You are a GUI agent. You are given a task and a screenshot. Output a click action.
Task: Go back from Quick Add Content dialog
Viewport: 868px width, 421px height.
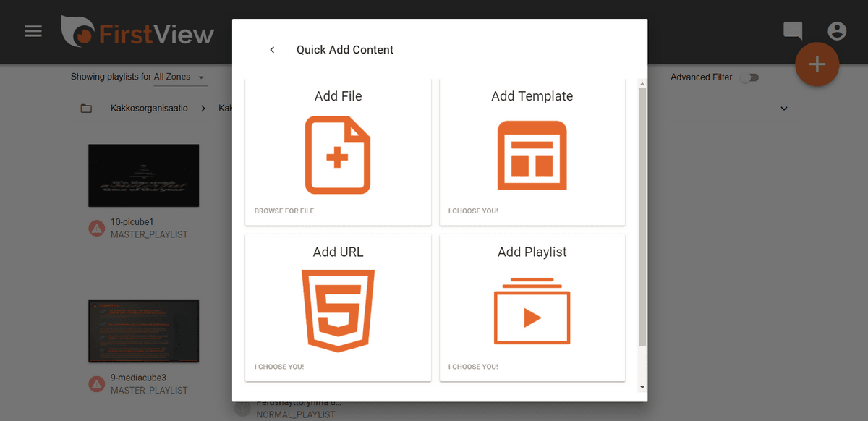272,50
